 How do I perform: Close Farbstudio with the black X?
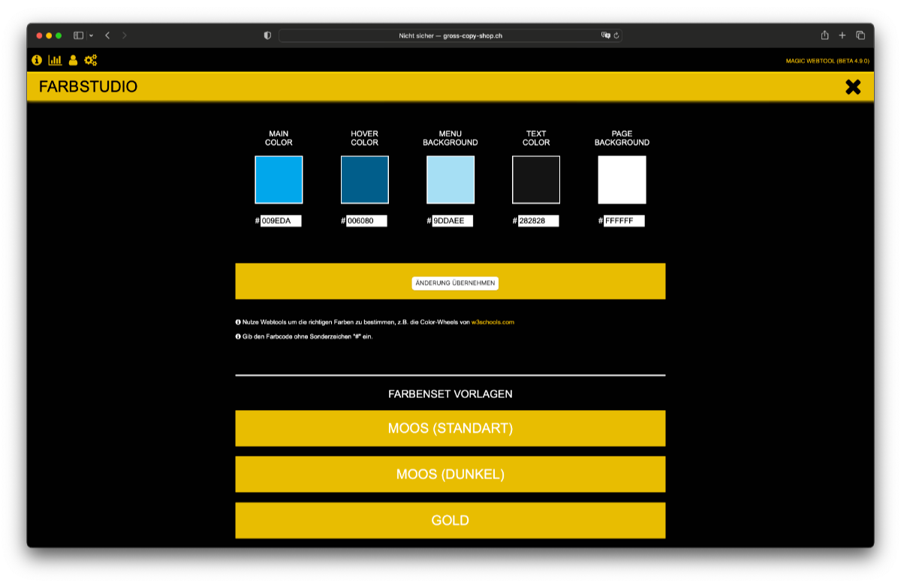853,87
